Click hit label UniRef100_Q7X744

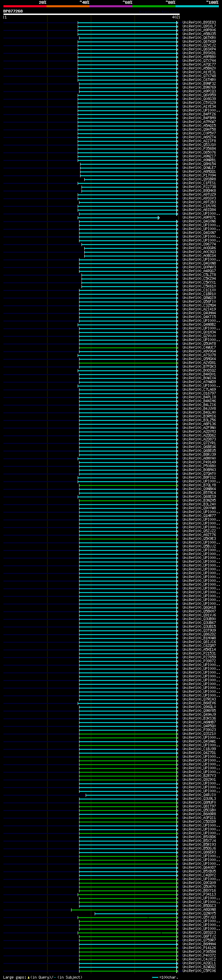point(199,61)
